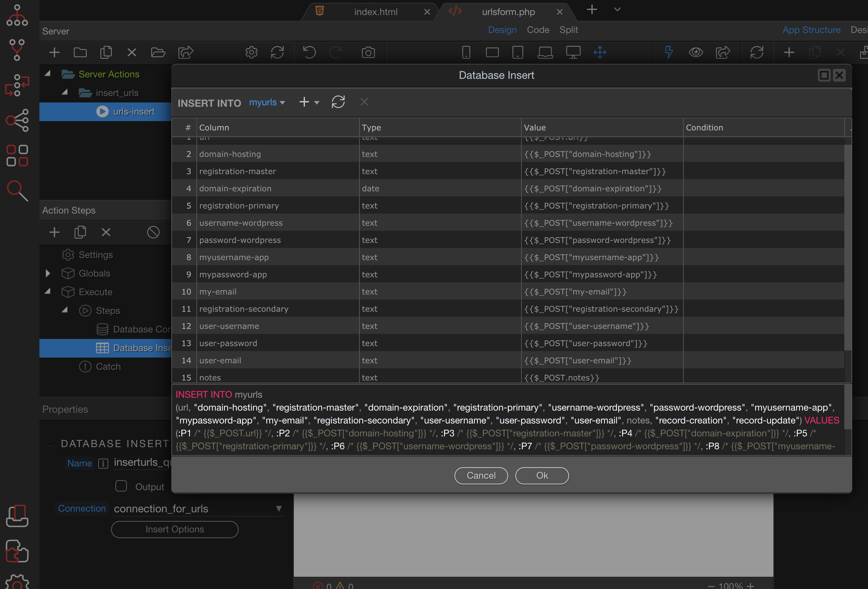Collapse the Server Actions folder
This screenshot has width=868, height=589.
pos(47,74)
